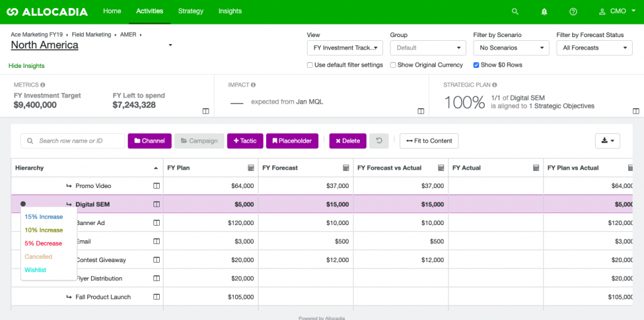644x320 pixels.
Task: Click the scenario dot on Digital SEM row
Action: 23,204
